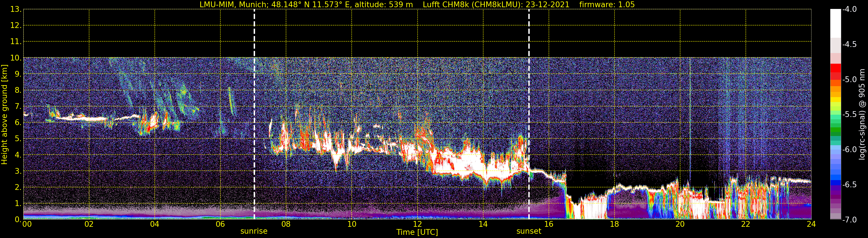
Task: Click the '20' time axis tick label
Action: coord(680,224)
